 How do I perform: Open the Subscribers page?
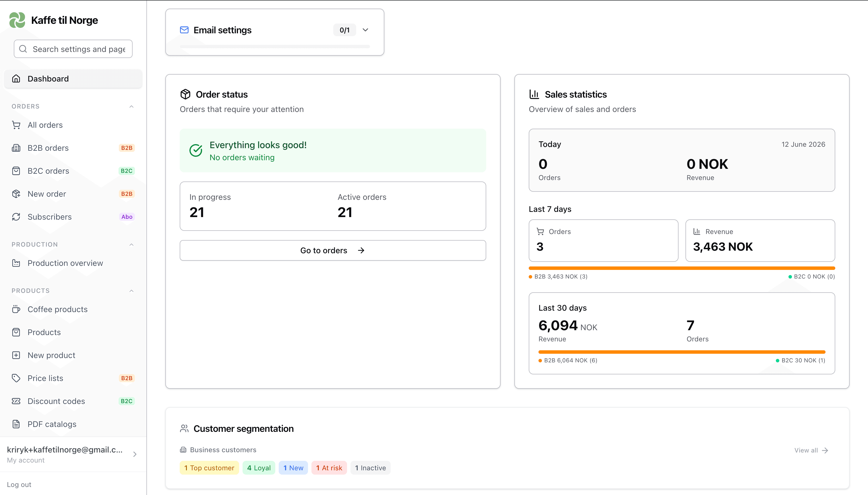[73, 217]
